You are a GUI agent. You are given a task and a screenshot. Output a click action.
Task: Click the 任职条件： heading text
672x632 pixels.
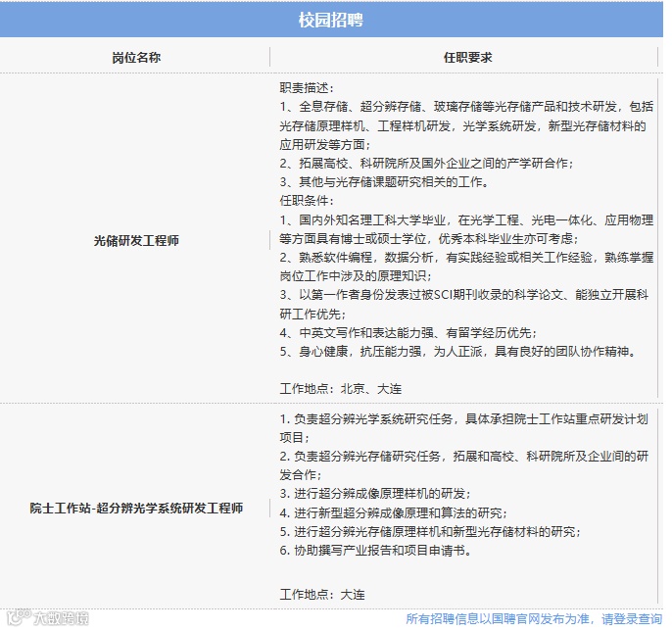[307, 201]
